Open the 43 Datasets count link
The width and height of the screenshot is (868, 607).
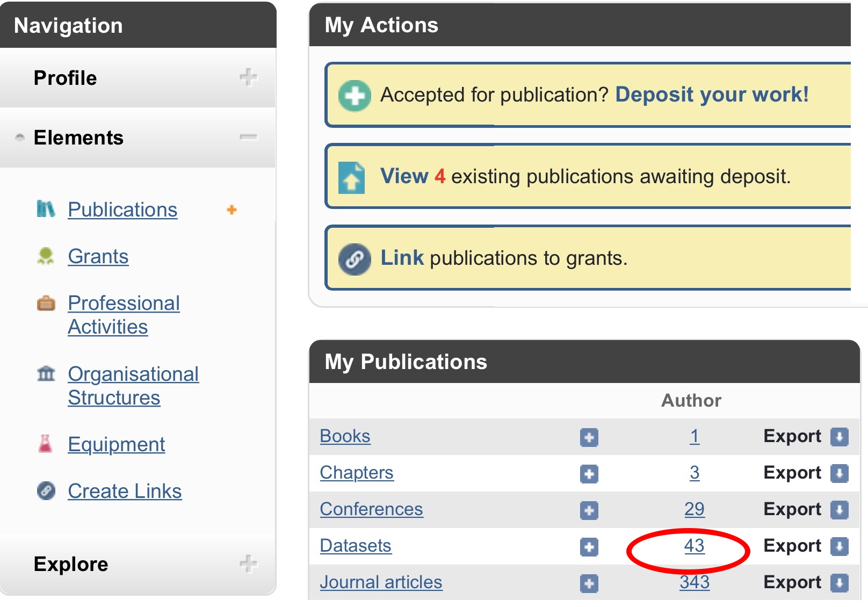(x=694, y=546)
